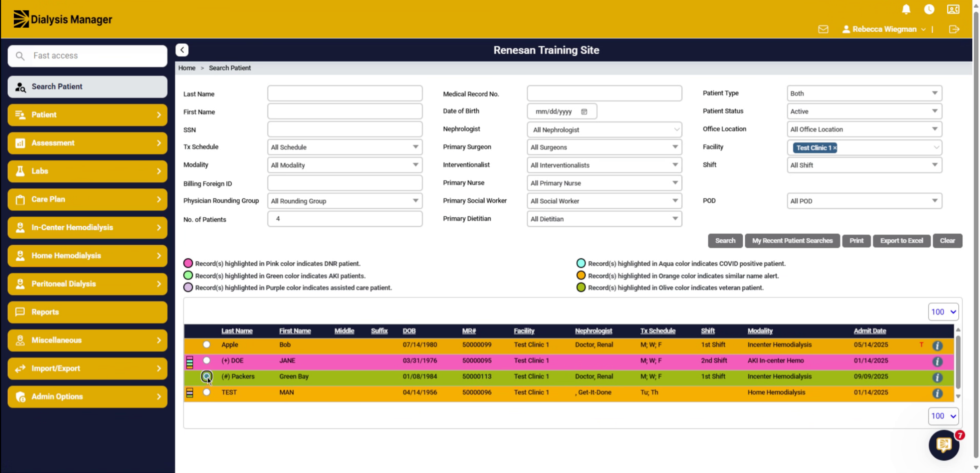
Task: Click the results table vertical scrollbar
Action: [958, 363]
